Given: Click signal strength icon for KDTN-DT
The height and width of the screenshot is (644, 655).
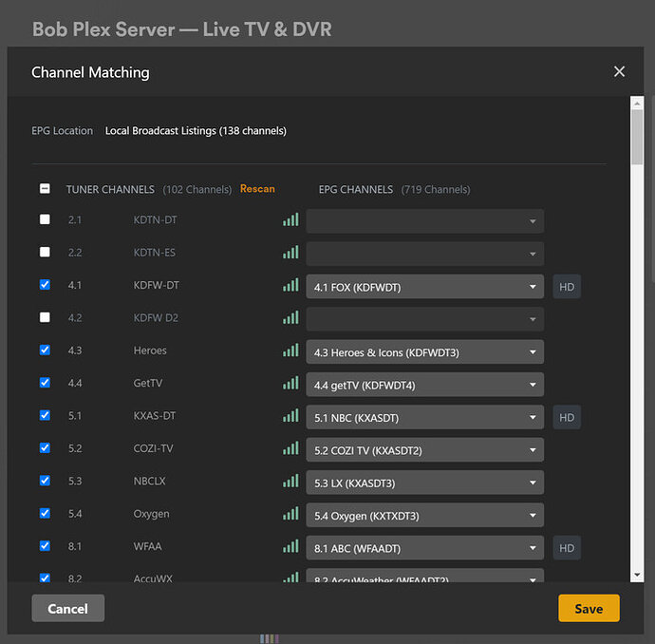Looking at the screenshot, I should pos(290,220).
